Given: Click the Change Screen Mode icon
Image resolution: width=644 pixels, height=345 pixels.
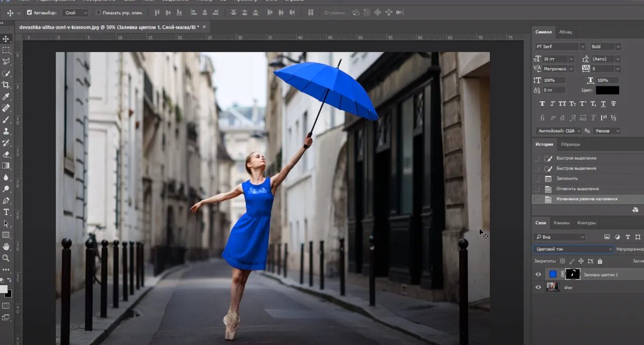Looking at the screenshot, I should [6, 317].
